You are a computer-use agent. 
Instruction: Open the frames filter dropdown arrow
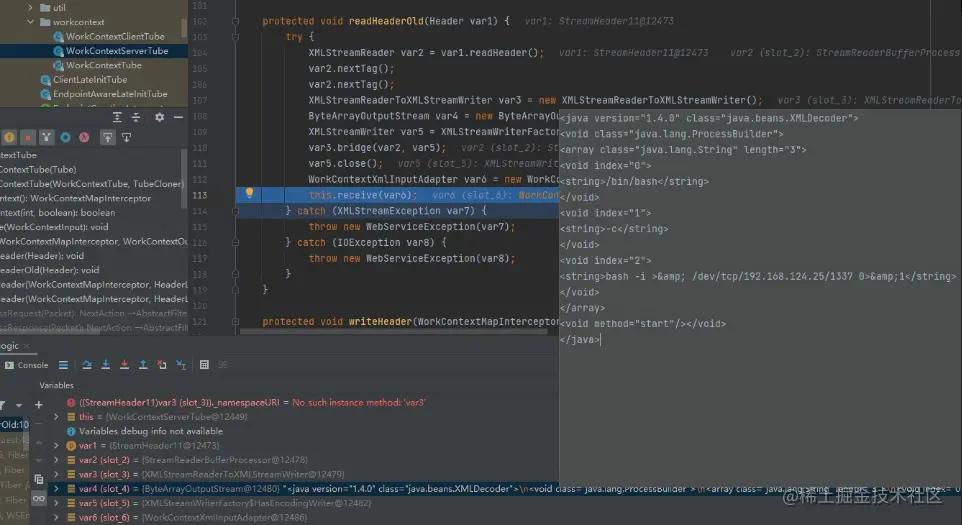[19, 405]
